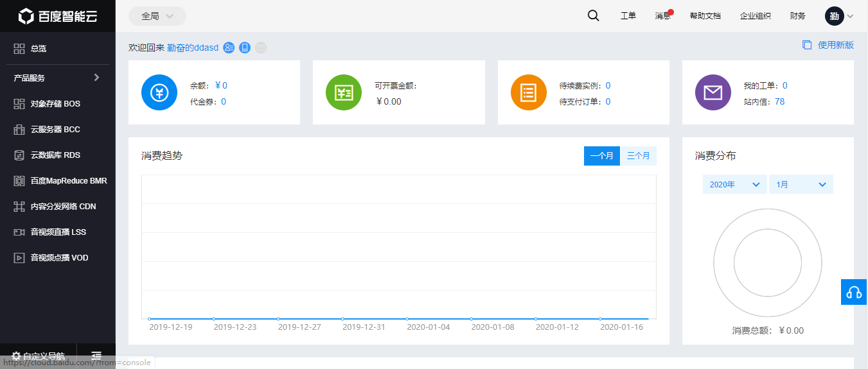Open the 财务 top menu
This screenshot has height=369, width=868.
point(798,16)
